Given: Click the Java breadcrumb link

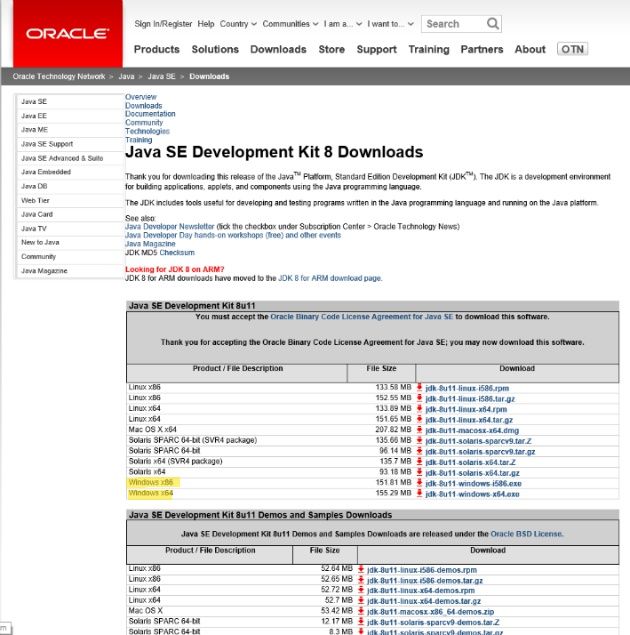Looking at the screenshot, I should pos(126,76).
